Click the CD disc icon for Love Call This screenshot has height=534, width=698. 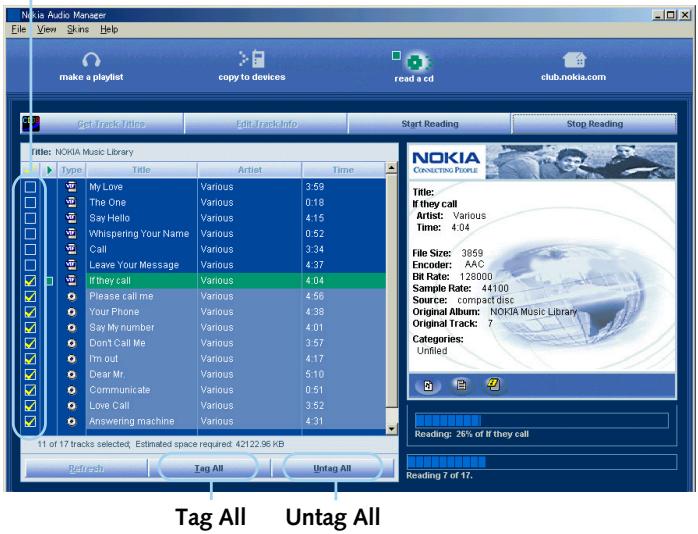[x=71, y=405]
